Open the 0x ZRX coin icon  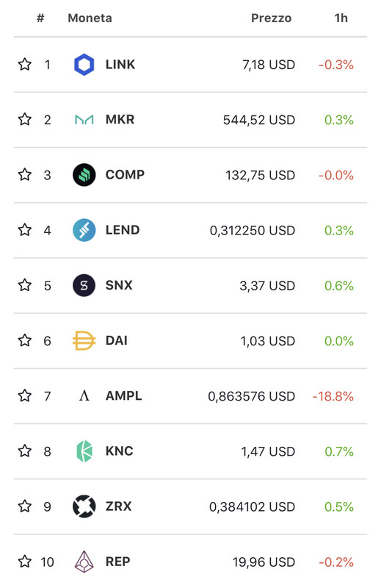[x=84, y=506]
